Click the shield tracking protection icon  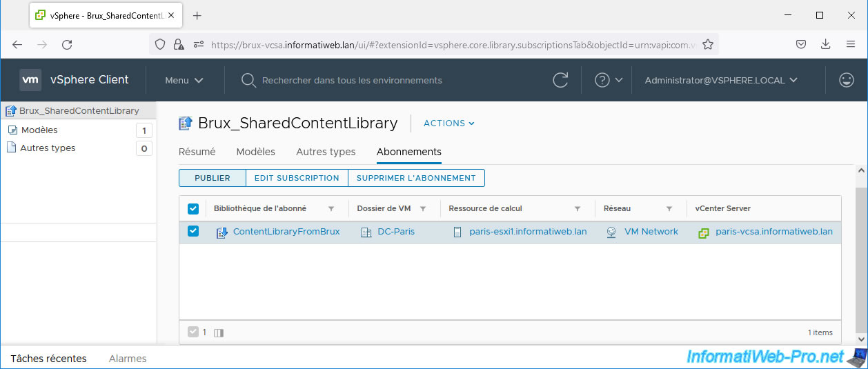(x=160, y=44)
